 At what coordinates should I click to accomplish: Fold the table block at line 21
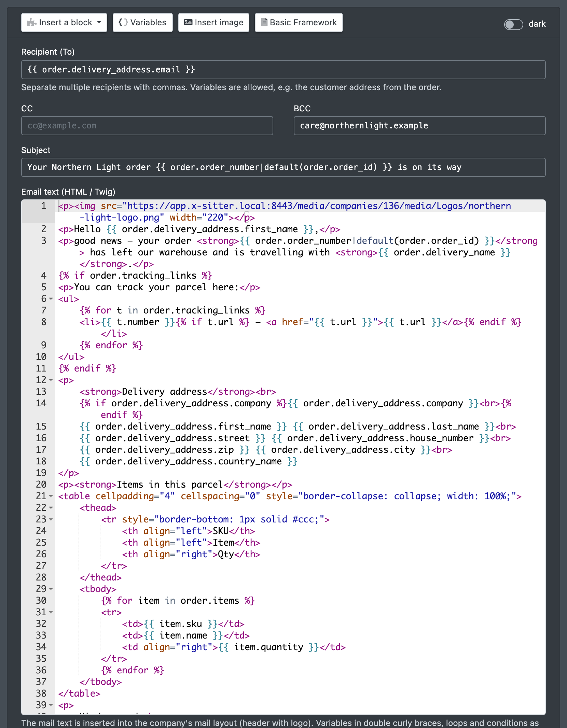pos(51,496)
